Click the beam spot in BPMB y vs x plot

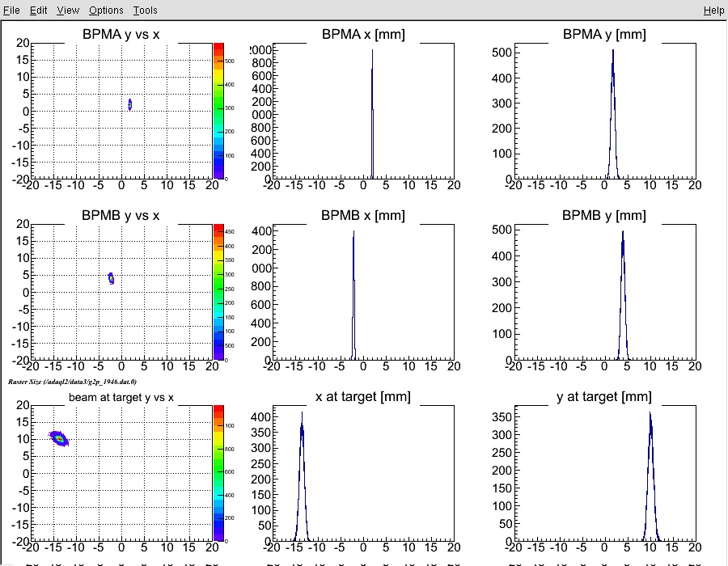111,278
